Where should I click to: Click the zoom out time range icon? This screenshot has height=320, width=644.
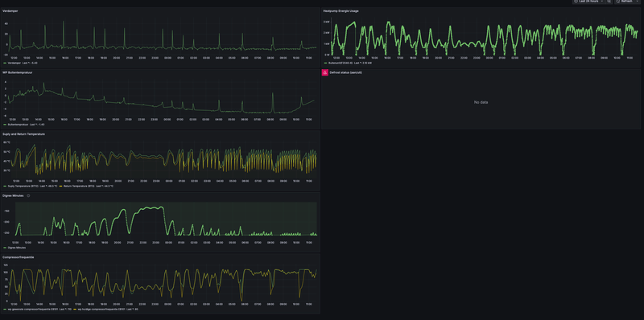click(x=609, y=2)
